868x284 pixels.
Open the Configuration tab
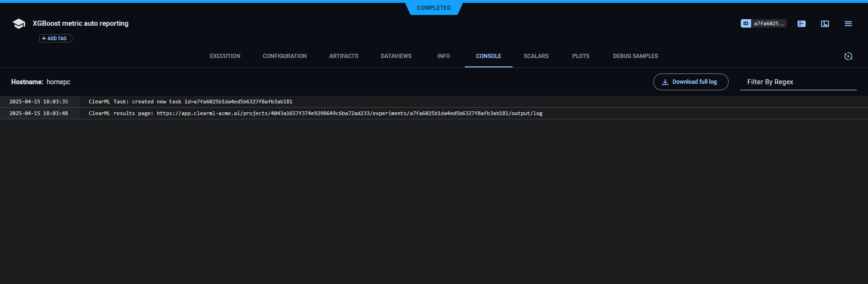284,56
